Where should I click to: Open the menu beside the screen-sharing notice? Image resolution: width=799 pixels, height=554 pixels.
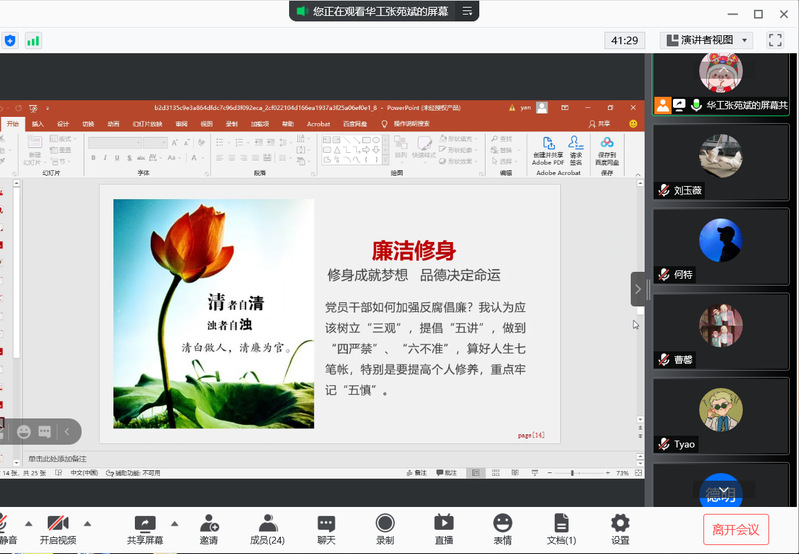pyautogui.click(x=467, y=11)
